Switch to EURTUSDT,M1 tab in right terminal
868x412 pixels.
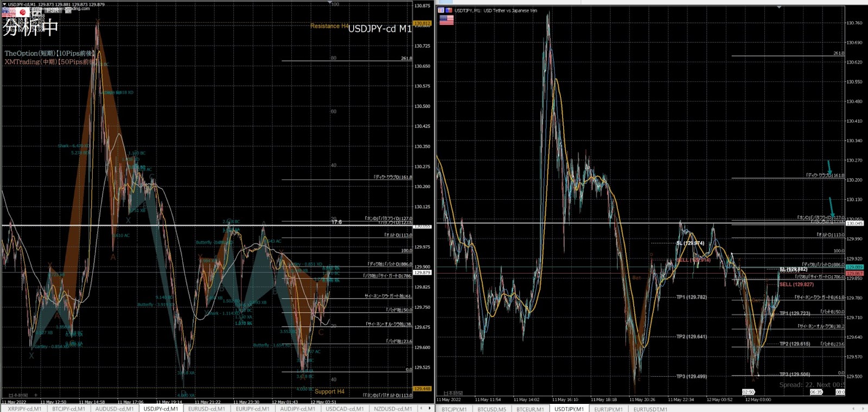650,409
